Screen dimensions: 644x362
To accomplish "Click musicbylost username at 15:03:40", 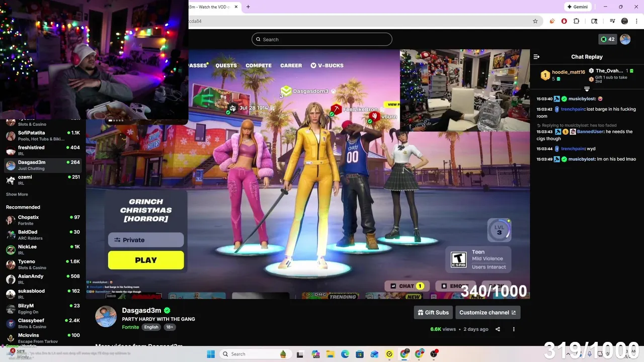I will pos(582,99).
